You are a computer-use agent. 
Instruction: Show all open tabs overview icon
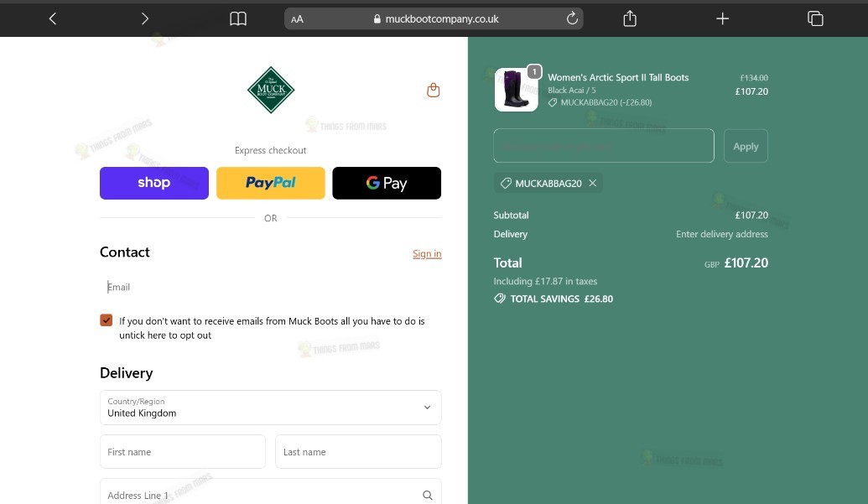tap(815, 18)
